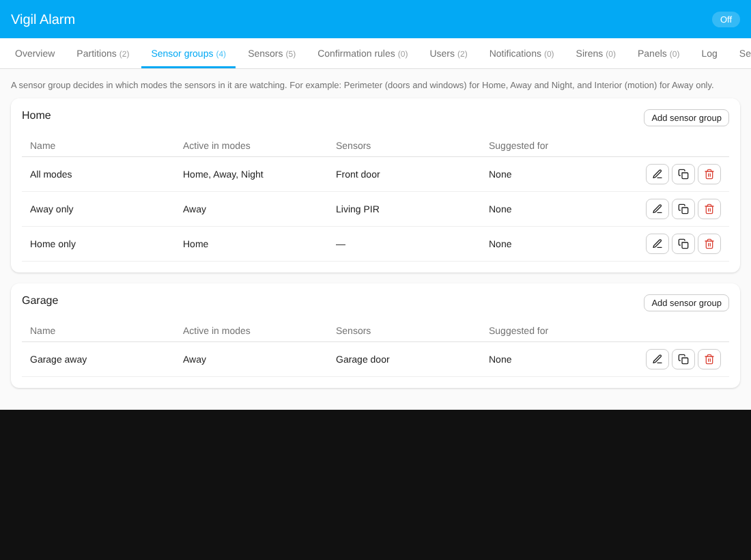Edit the All modes sensor group
The height and width of the screenshot is (560, 751).
657,174
